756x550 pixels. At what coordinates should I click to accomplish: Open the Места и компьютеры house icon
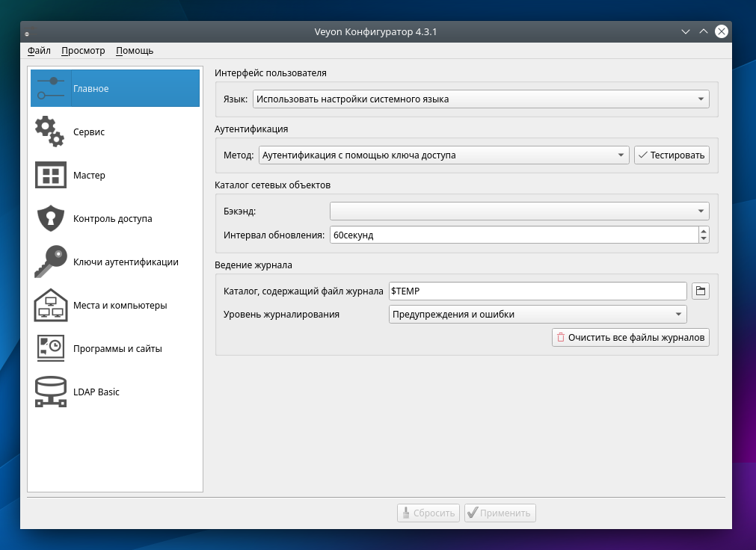point(51,305)
